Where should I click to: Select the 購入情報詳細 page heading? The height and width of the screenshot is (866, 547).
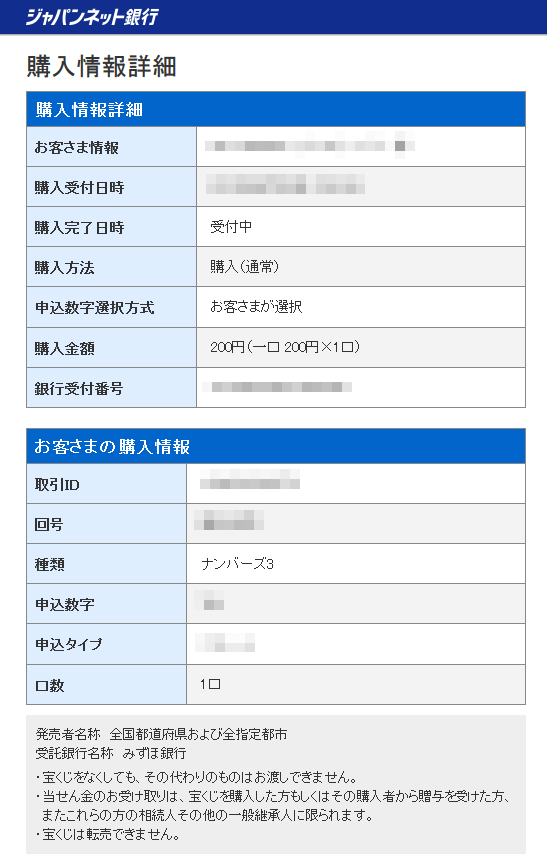(102, 67)
